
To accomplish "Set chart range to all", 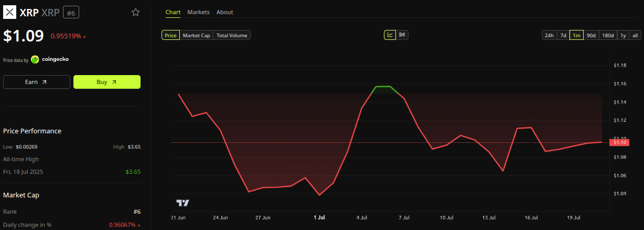I will [635, 35].
